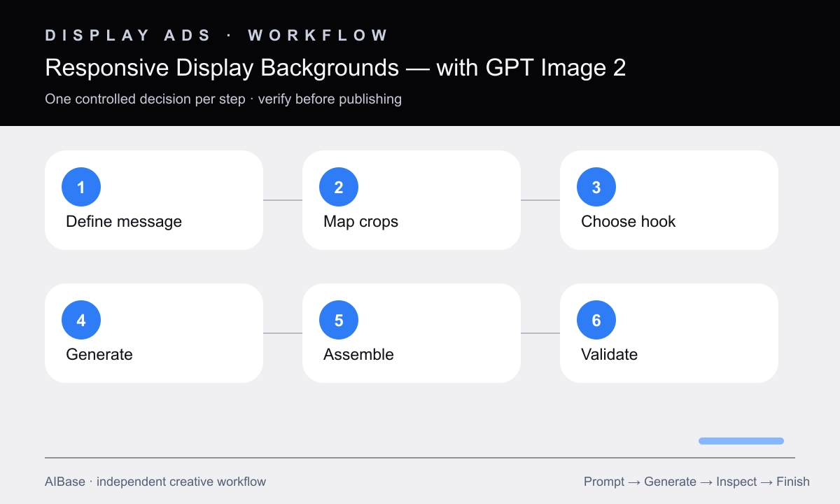
Task: Click the blue step 4 circle
Action: tap(81, 320)
